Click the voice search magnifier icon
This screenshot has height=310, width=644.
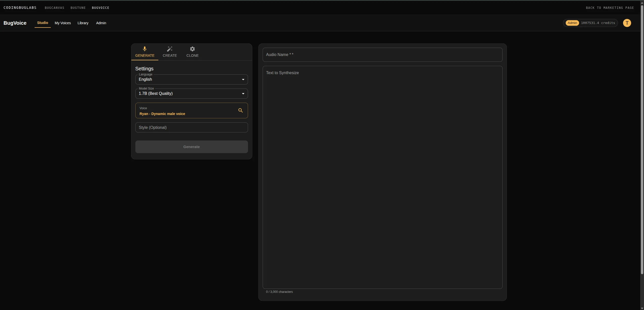point(240,110)
